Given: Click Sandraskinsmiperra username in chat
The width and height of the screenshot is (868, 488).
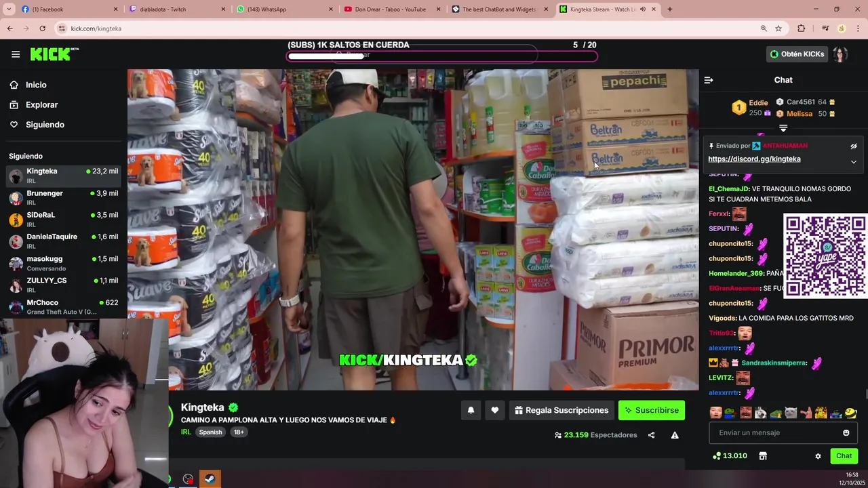Looking at the screenshot, I should tap(774, 363).
